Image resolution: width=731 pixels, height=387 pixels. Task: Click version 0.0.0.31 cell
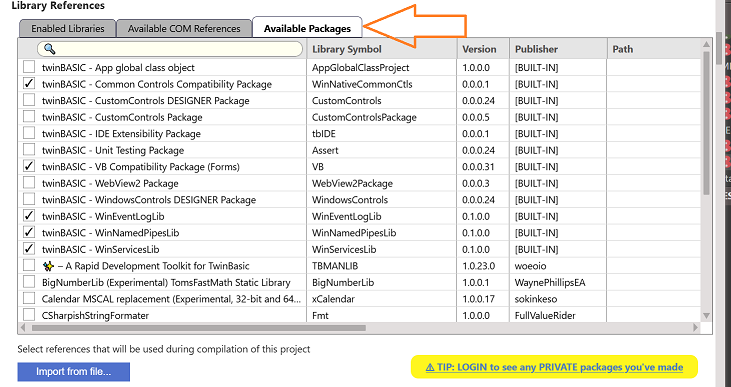tap(483, 166)
